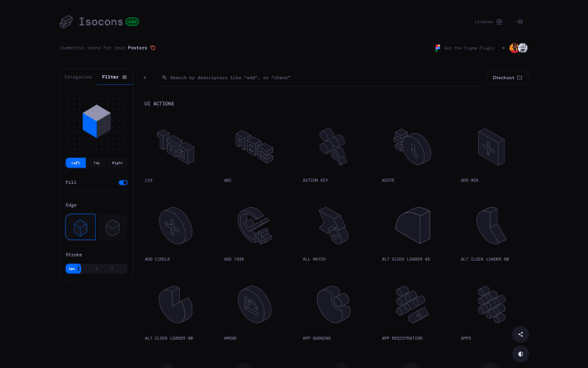Toggle the dark/light theme button
Image resolution: width=588 pixels, height=368 pixels.
[x=520, y=354]
